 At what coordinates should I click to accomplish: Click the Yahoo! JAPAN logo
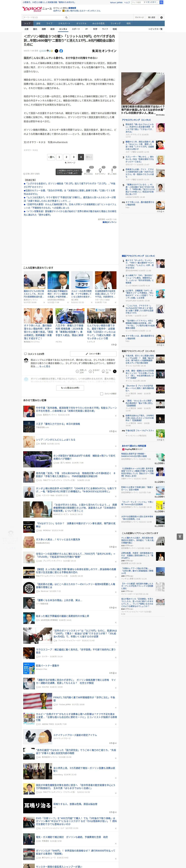tap(32, 9)
